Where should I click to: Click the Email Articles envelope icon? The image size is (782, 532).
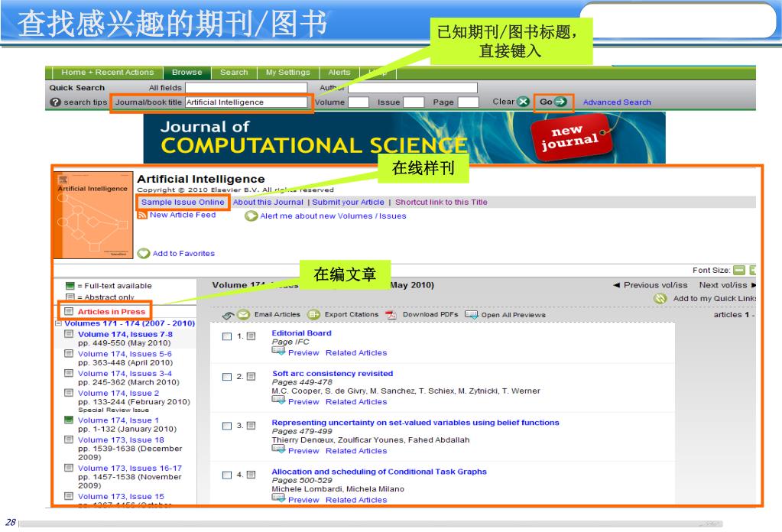[x=243, y=315]
